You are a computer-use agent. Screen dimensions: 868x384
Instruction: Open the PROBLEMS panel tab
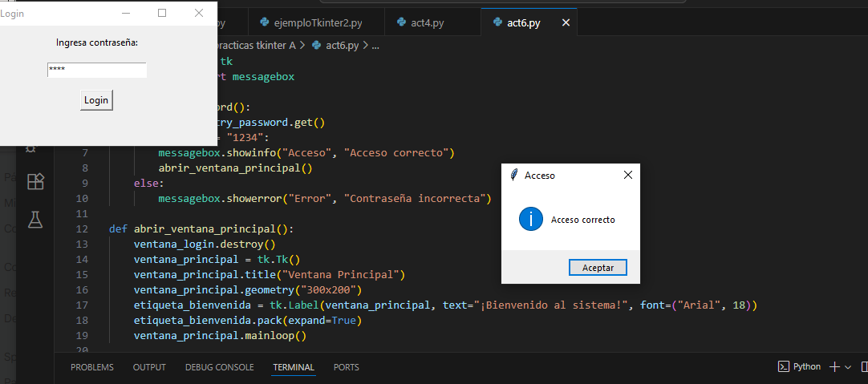pos(92,367)
